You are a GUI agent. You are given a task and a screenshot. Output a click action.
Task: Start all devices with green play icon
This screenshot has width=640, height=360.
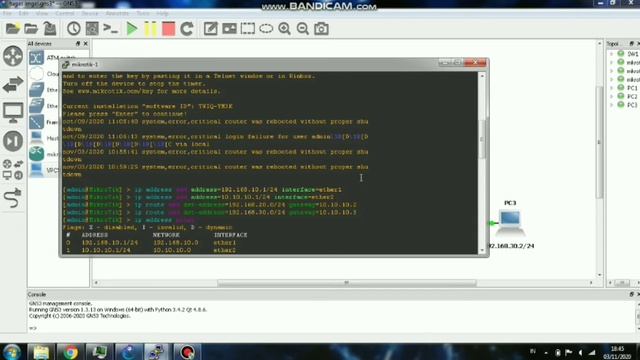tap(131, 29)
